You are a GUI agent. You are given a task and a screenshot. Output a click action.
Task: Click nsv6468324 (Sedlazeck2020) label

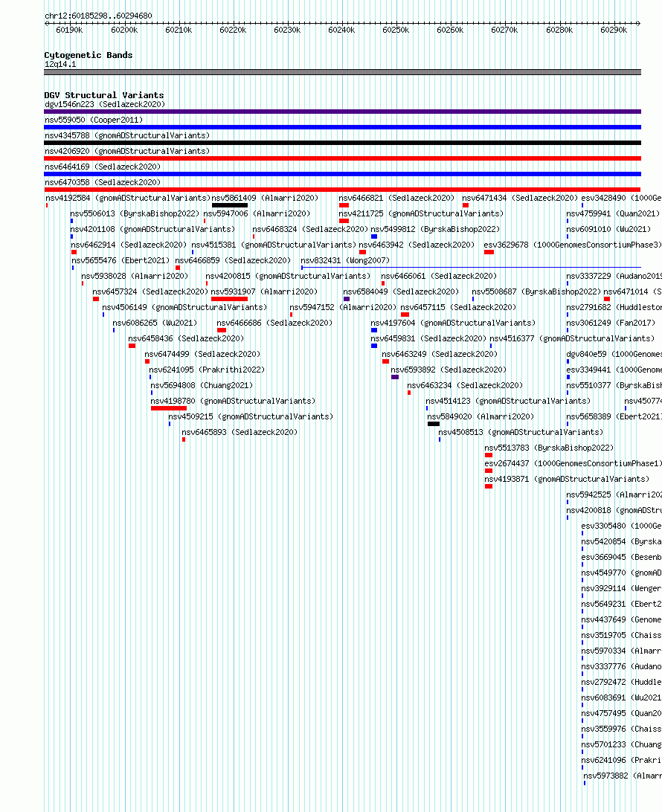310,229
